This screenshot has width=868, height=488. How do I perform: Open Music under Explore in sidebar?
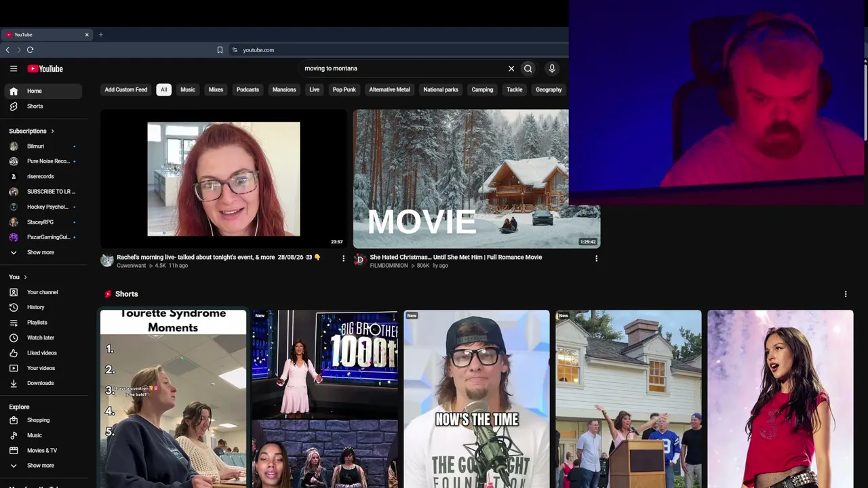(43, 435)
